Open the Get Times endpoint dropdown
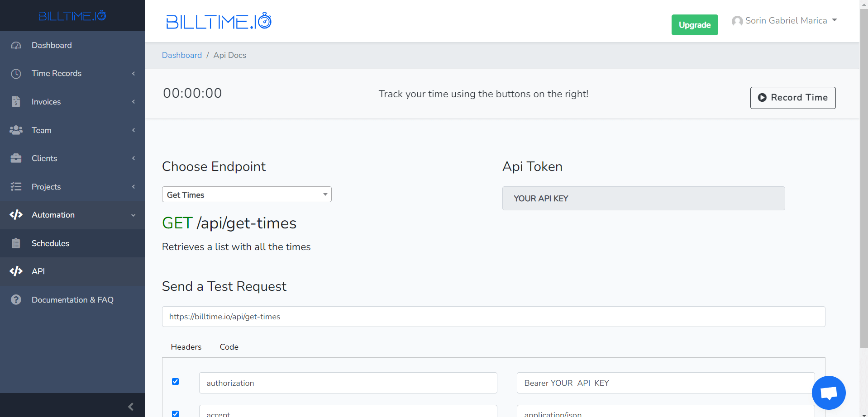 tap(247, 194)
